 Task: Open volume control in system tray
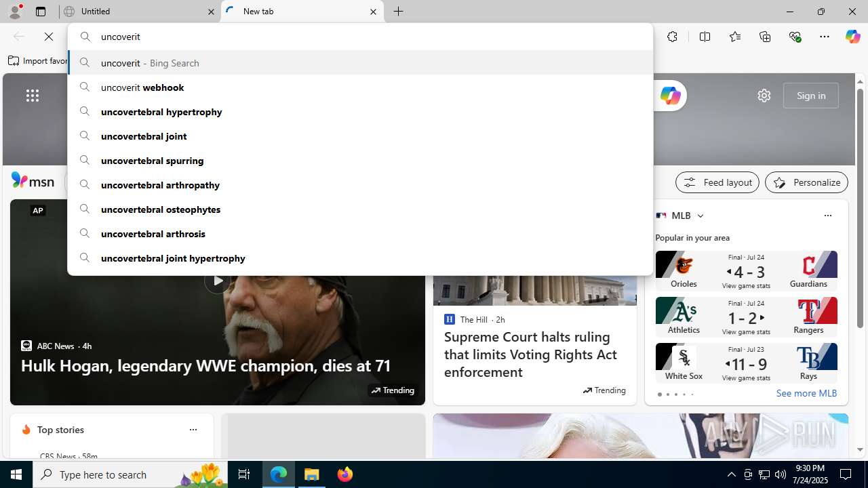(781, 474)
